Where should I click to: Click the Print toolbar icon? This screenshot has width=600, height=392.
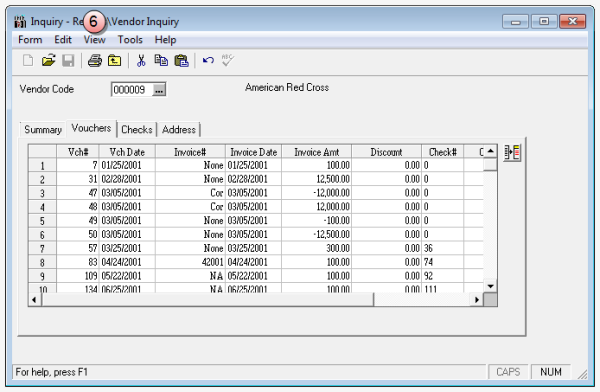(95, 60)
